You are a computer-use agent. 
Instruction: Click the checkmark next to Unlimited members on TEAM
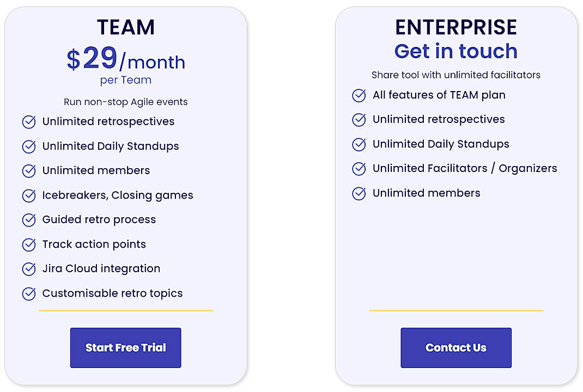click(29, 171)
